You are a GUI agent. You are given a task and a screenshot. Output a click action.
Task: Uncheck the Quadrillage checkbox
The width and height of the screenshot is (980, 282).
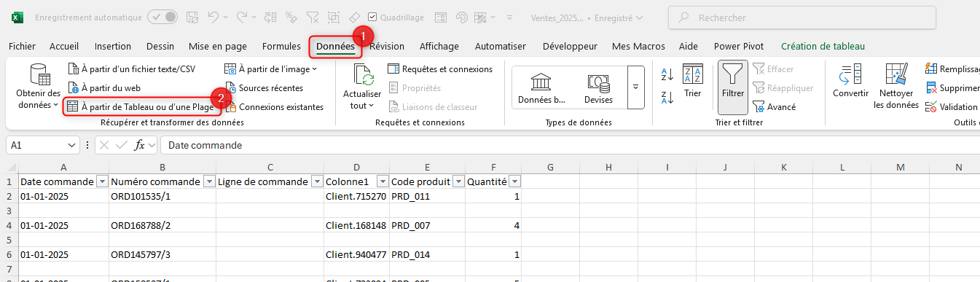(373, 17)
